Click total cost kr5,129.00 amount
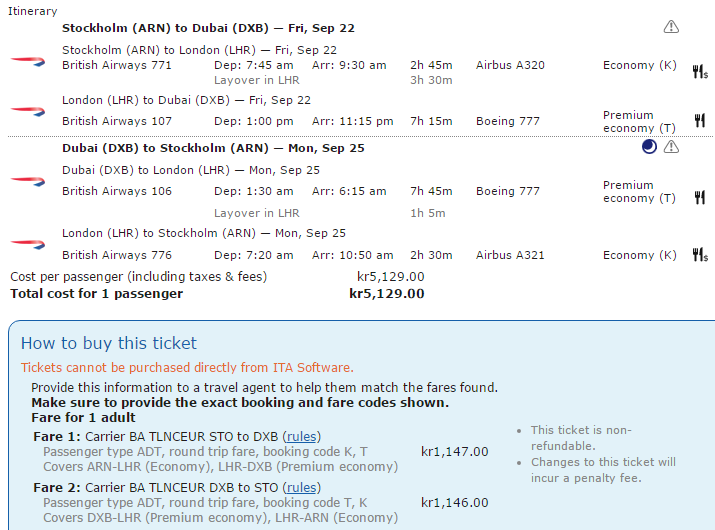 [x=386, y=294]
